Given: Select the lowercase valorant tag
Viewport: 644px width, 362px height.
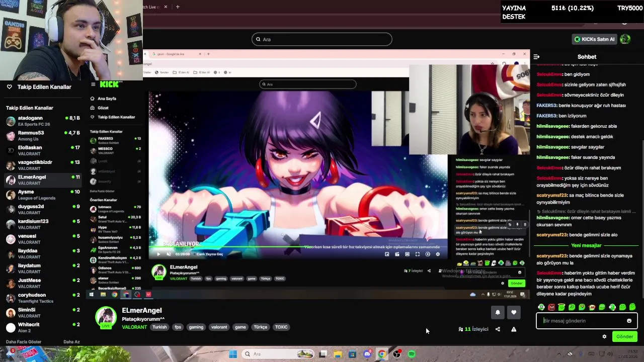Looking at the screenshot, I should pyautogui.click(x=219, y=327).
